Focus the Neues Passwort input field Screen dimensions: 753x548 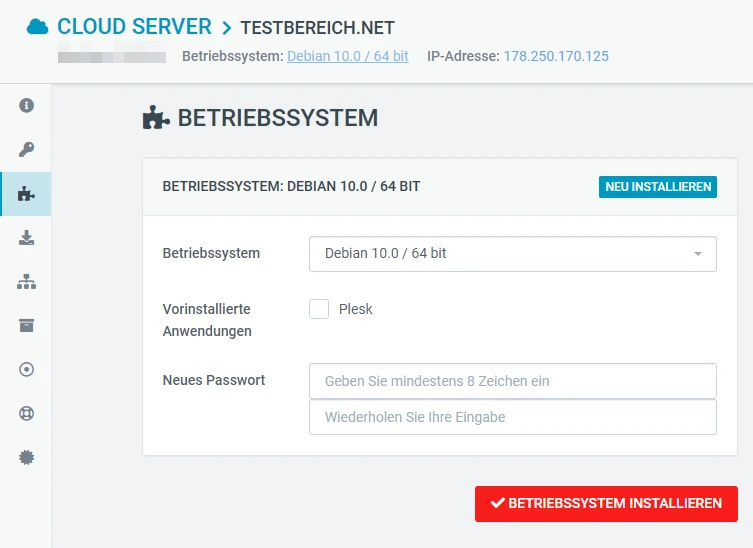pyautogui.click(x=512, y=381)
